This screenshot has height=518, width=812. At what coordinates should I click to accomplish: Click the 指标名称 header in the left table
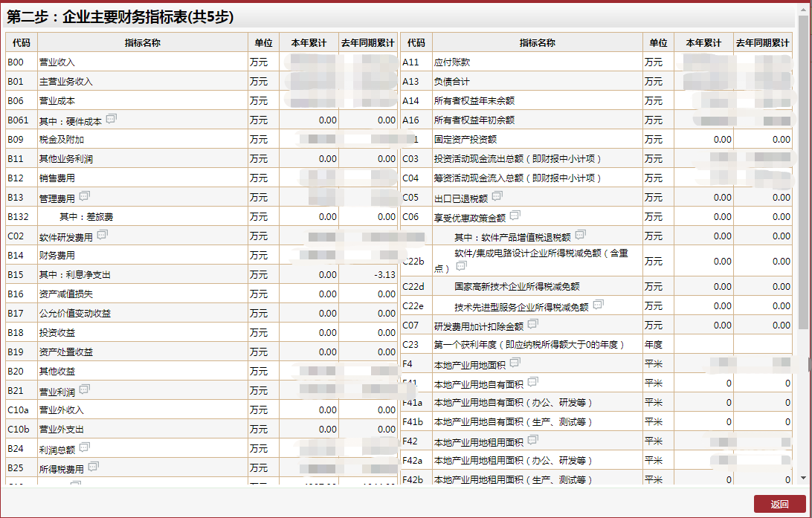[x=142, y=43]
